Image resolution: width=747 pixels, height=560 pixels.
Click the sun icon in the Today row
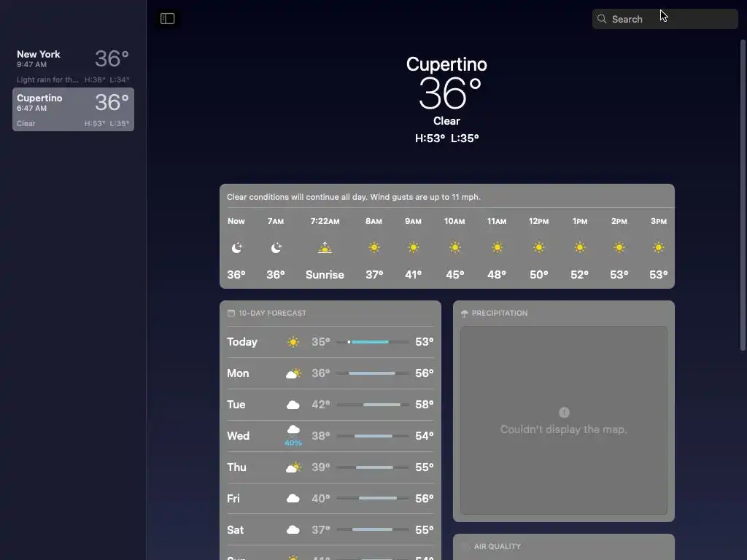(293, 342)
